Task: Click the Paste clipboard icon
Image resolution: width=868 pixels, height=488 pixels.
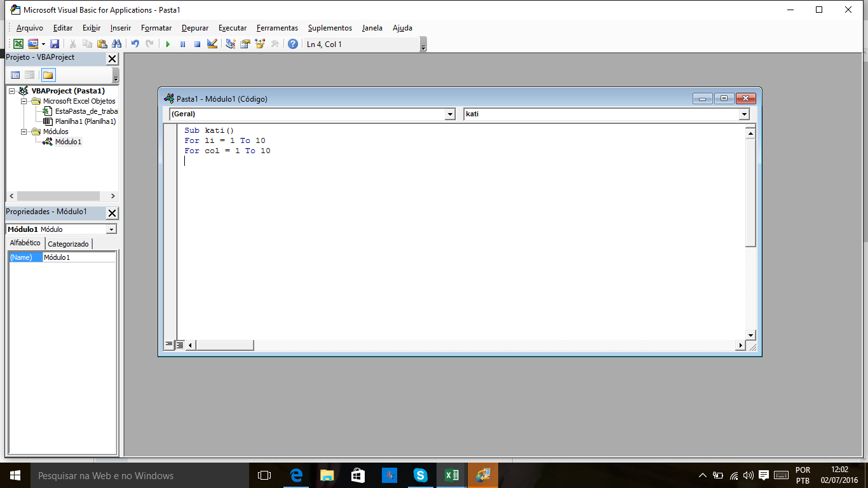Action: coord(102,44)
